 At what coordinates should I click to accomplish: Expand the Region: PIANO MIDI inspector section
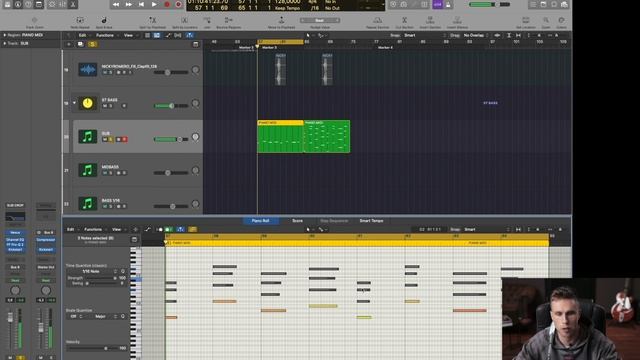[5, 35]
